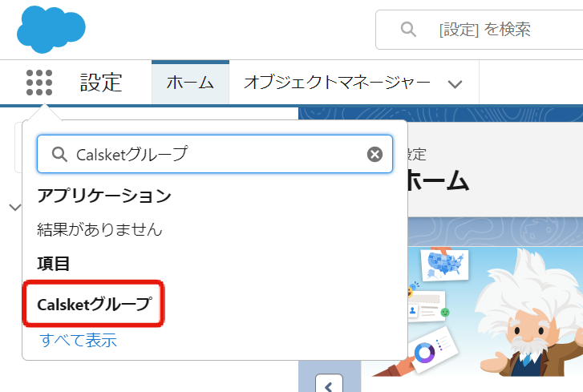Click the US map card illustration
This screenshot has height=392, width=583.
click(x=445, y=265)
